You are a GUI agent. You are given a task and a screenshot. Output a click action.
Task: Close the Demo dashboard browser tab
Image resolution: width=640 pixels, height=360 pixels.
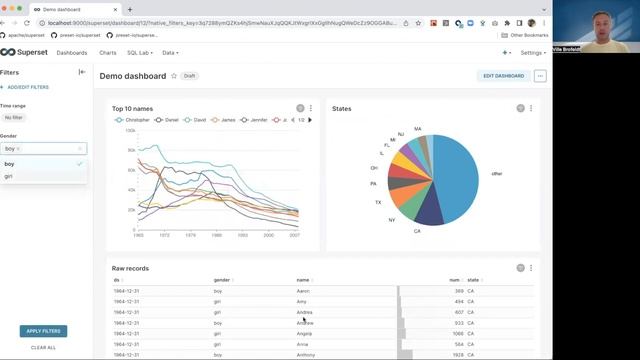[x=115, y=9]
